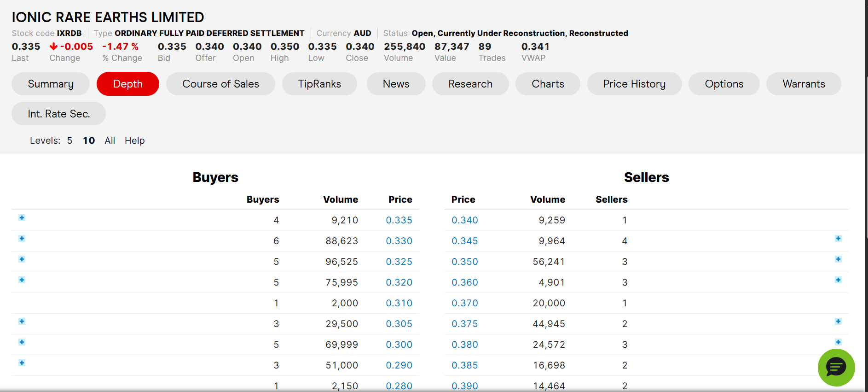Click plus icon beside buyers 0.300 row

[x=22, y=342]
